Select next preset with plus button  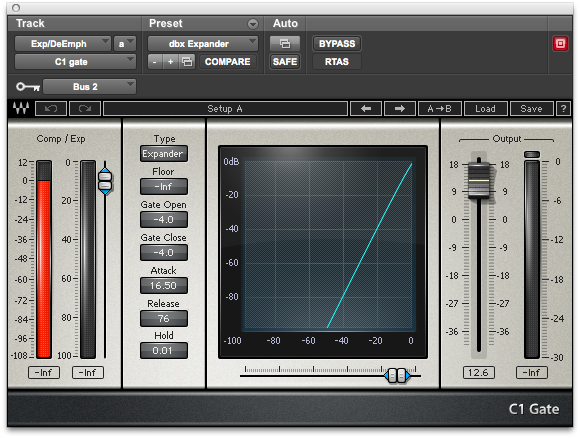171,62
